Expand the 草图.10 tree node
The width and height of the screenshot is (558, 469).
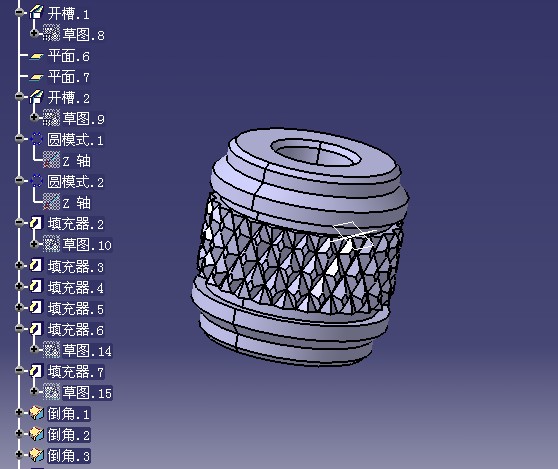click(x=34, y=244)
